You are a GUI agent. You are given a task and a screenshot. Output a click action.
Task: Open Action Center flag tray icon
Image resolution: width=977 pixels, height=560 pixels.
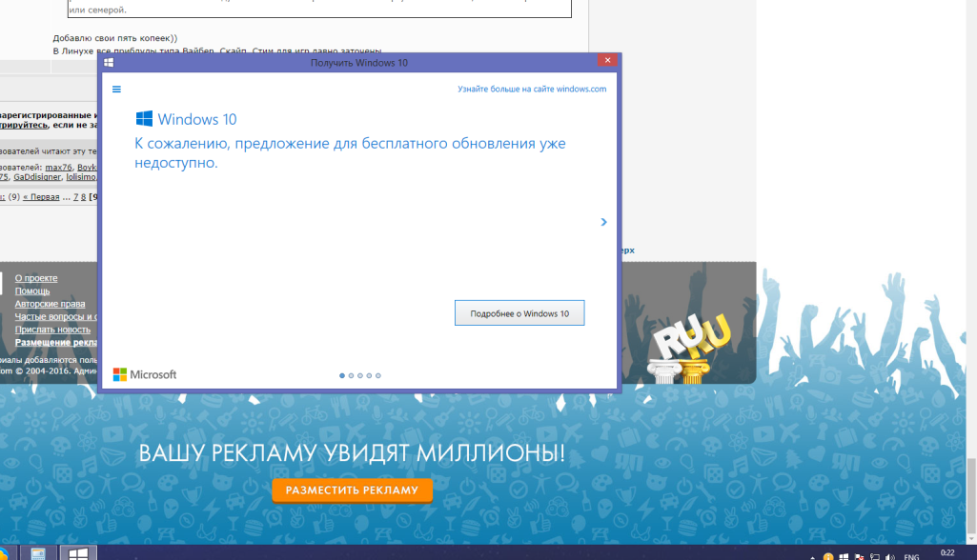(859, 557)
